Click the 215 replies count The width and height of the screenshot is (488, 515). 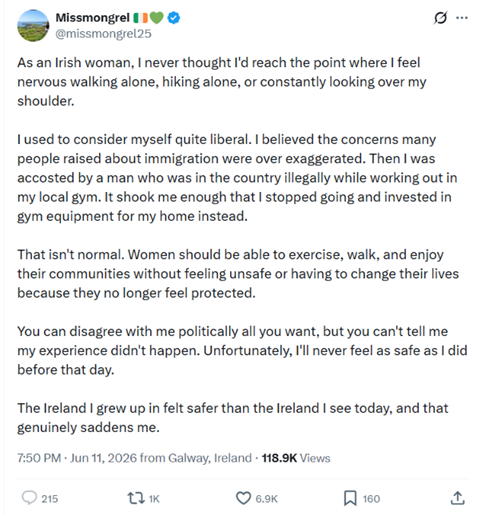pos(50,499)
